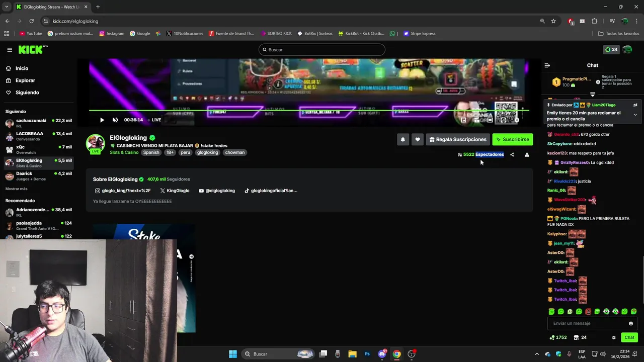
Task: Focus the Kick Buscar search field
Action: (x=322, y=50)
